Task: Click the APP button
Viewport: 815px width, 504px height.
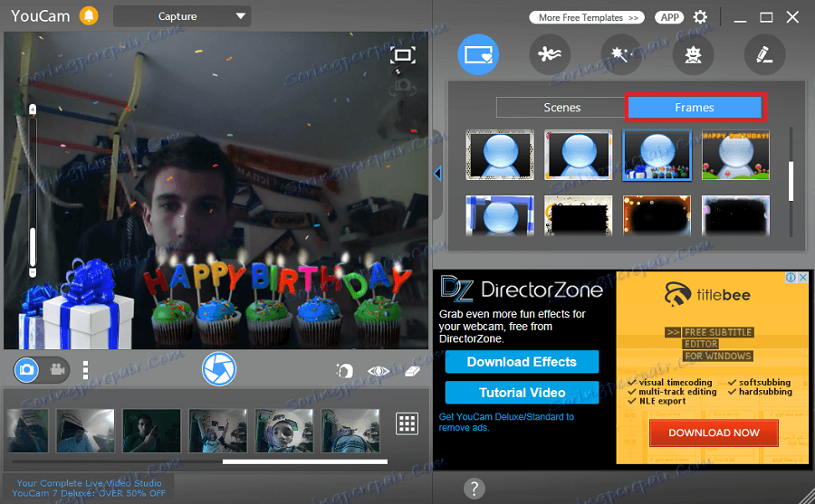Action: coord(669,18)
